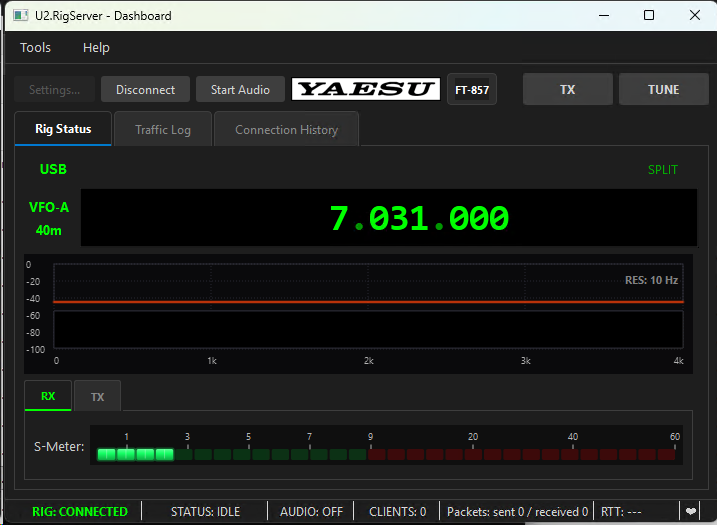Click the FT-857 rig model button
The height and width of the screenshot is (525, 717).
[472, 90]
